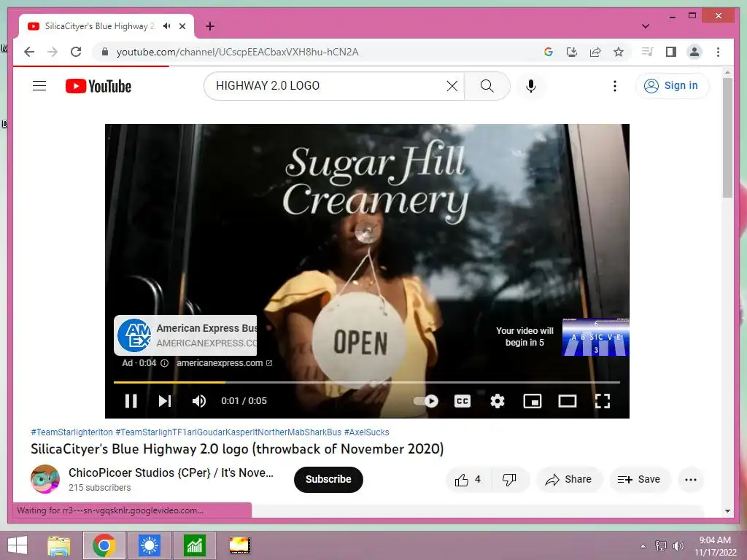Open the weather app on the taskbar
This screenshot has width=747, height=560.
149,545
